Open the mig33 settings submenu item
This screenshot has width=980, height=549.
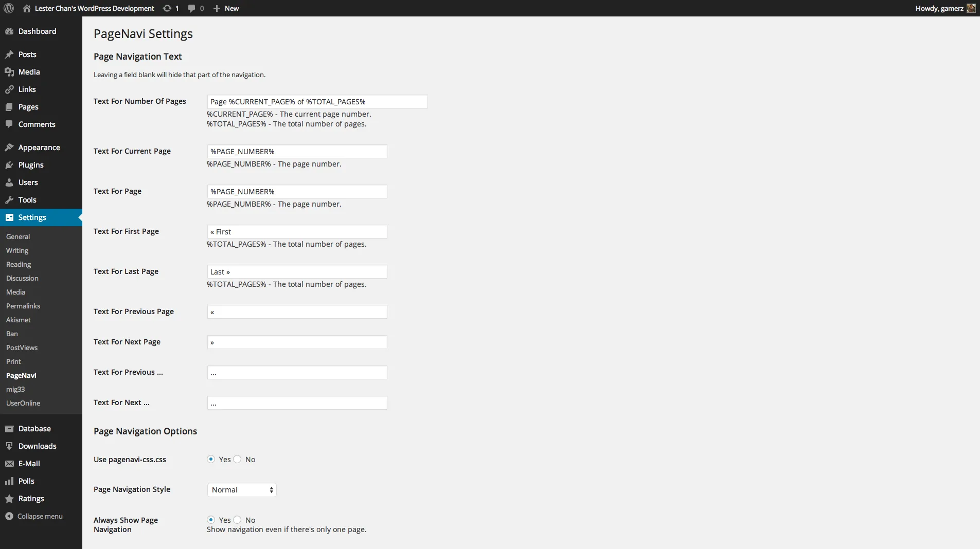15,389
